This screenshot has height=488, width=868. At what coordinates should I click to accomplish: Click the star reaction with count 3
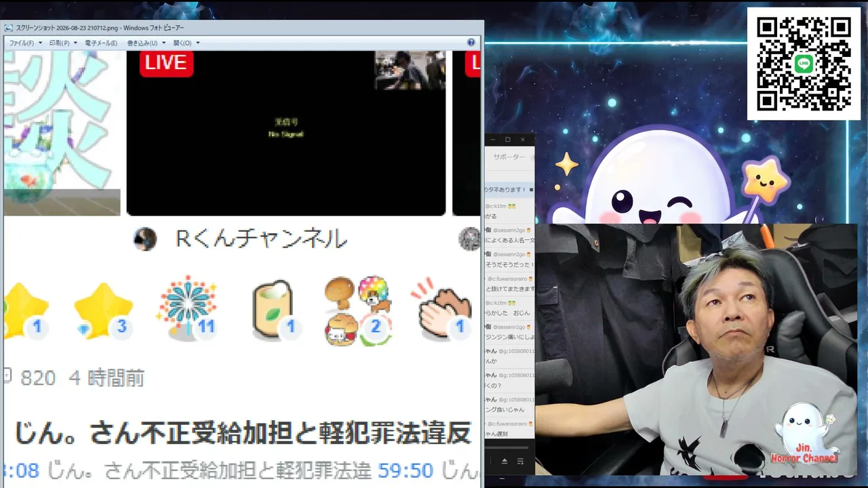tap(104, 312)
